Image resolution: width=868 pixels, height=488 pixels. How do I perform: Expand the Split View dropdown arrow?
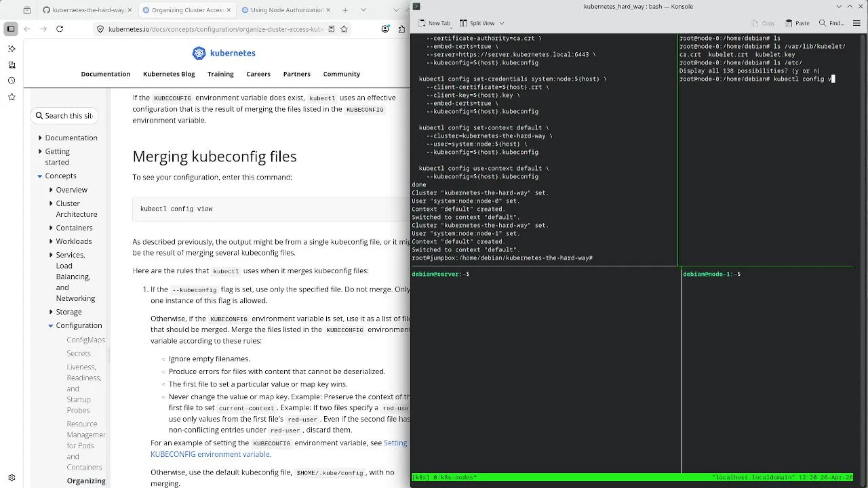pos(501,23)
